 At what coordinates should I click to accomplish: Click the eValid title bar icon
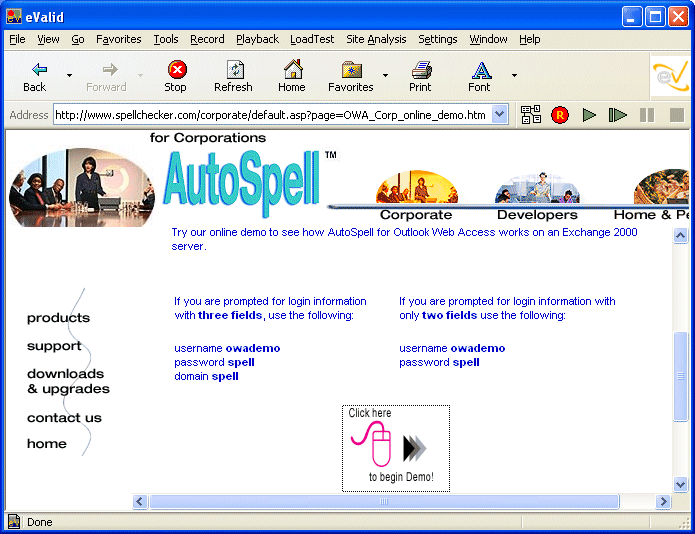(x=14, y=16)
